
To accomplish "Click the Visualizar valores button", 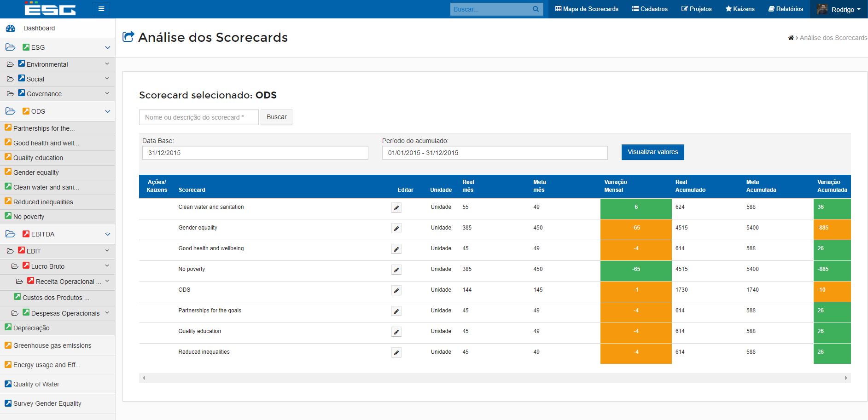I will pyautogui.click(x=653, y=152).
